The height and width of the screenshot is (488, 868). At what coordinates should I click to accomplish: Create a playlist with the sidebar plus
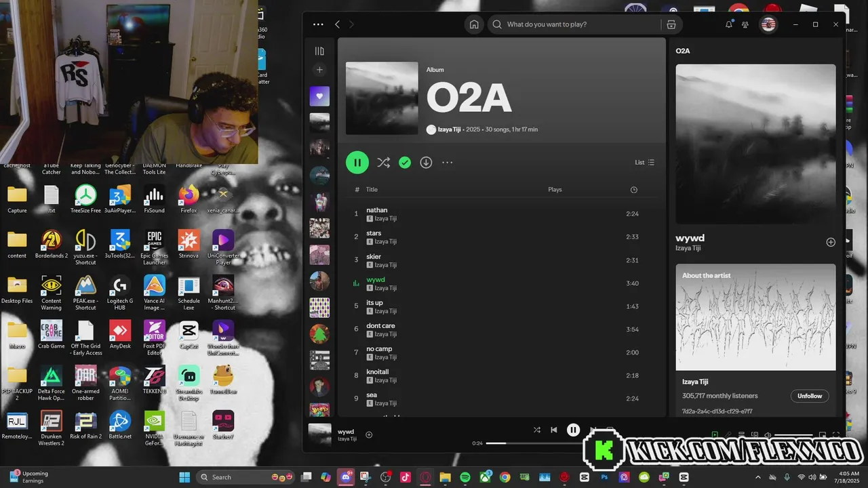coord(319,70)
